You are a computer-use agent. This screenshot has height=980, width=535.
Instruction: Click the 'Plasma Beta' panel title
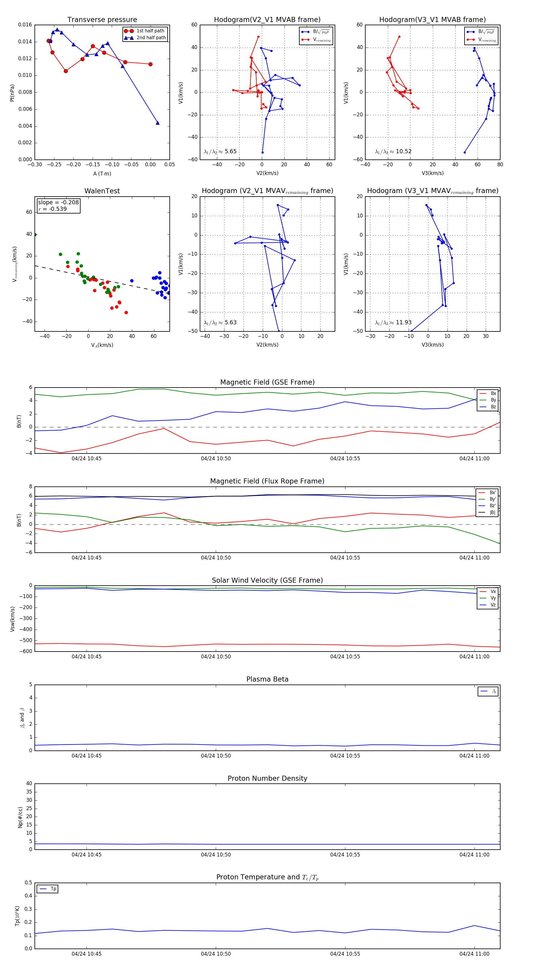click(x=267, y=679)
